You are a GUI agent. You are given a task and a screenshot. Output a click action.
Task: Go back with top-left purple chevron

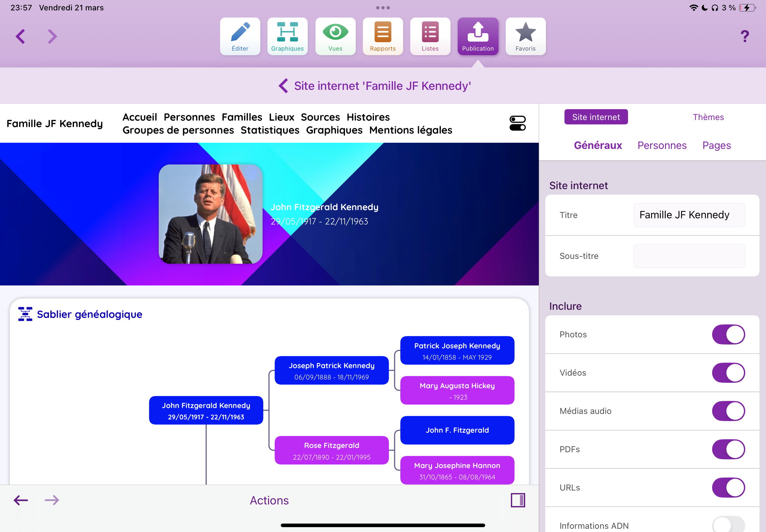[x=20, y=36]
